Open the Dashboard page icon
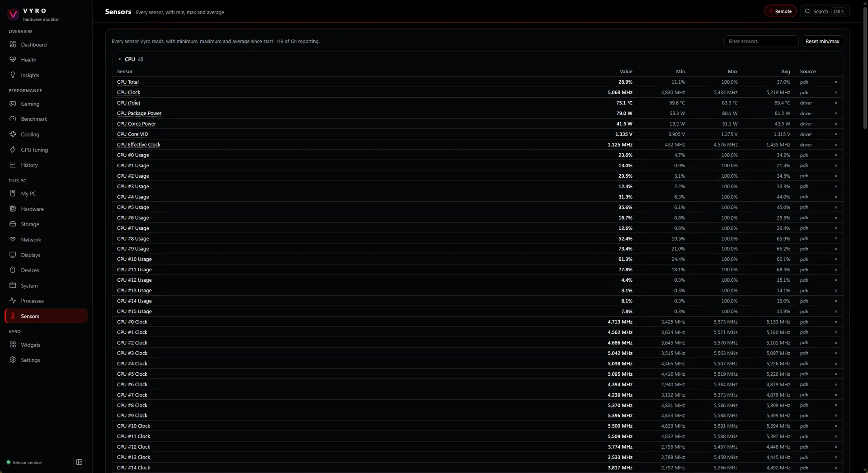Viewport: 868px width, 473px height. pos(13,44)
